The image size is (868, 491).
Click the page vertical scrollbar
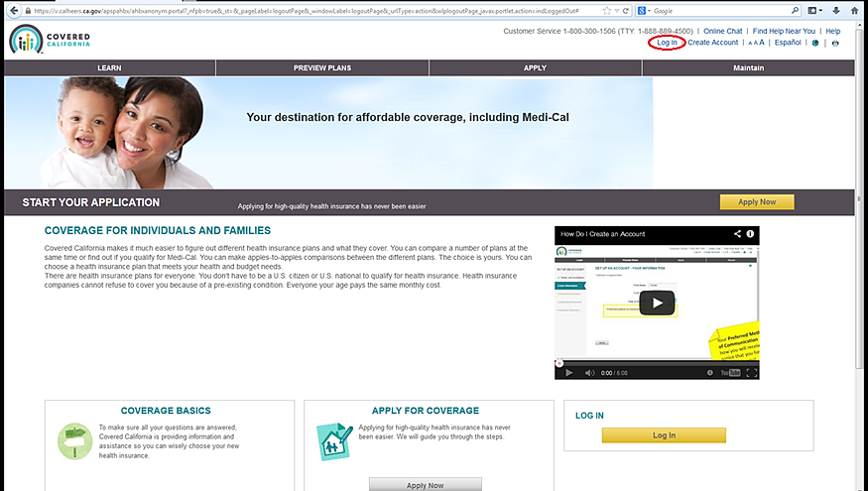pos(859,199)
